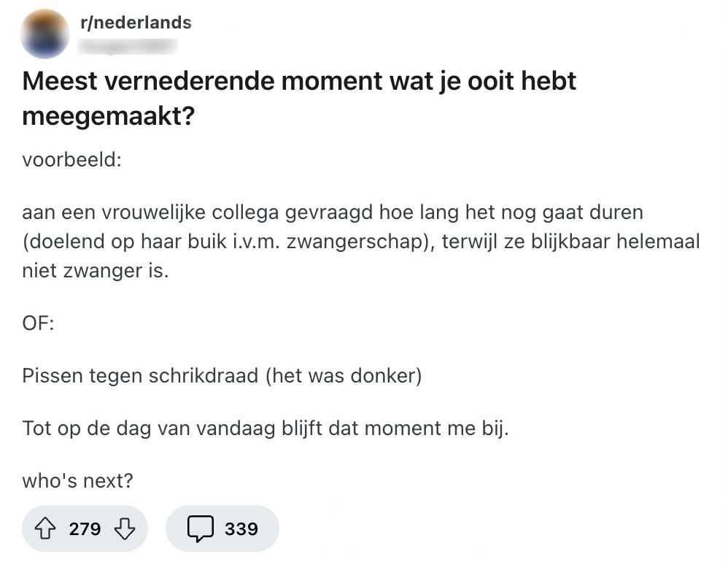Open the r/nederlands community avatar
The width and height of the screenshot is (728, 565).
tap(46, 34)
